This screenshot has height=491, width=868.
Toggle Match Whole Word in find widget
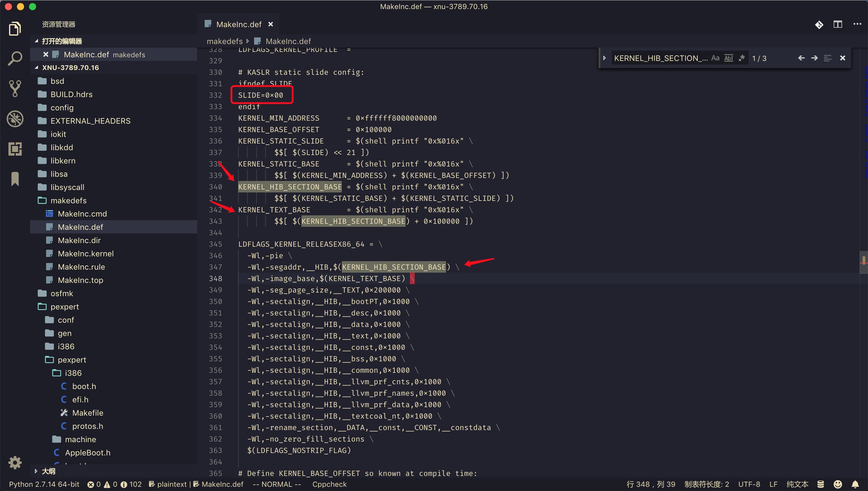click(728, 58)
